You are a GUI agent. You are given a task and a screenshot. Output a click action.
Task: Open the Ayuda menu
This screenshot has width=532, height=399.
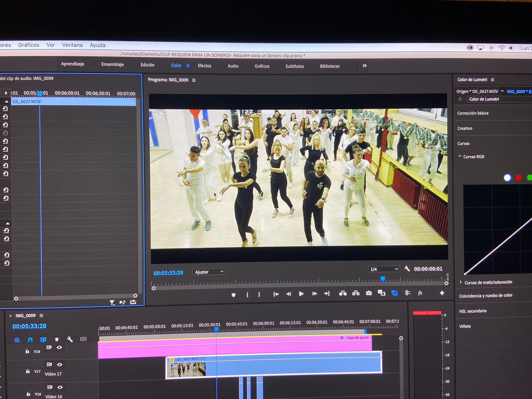[x=98, y=45]
